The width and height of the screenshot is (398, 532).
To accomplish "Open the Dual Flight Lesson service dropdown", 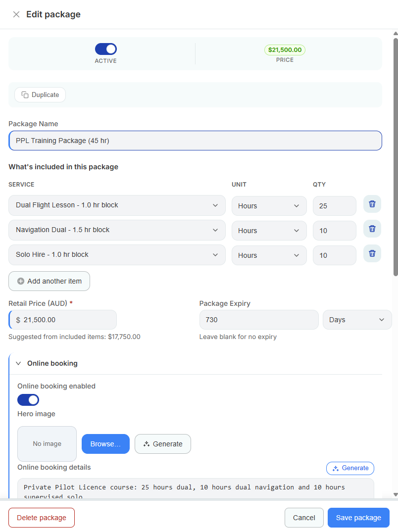I will 117,205.
